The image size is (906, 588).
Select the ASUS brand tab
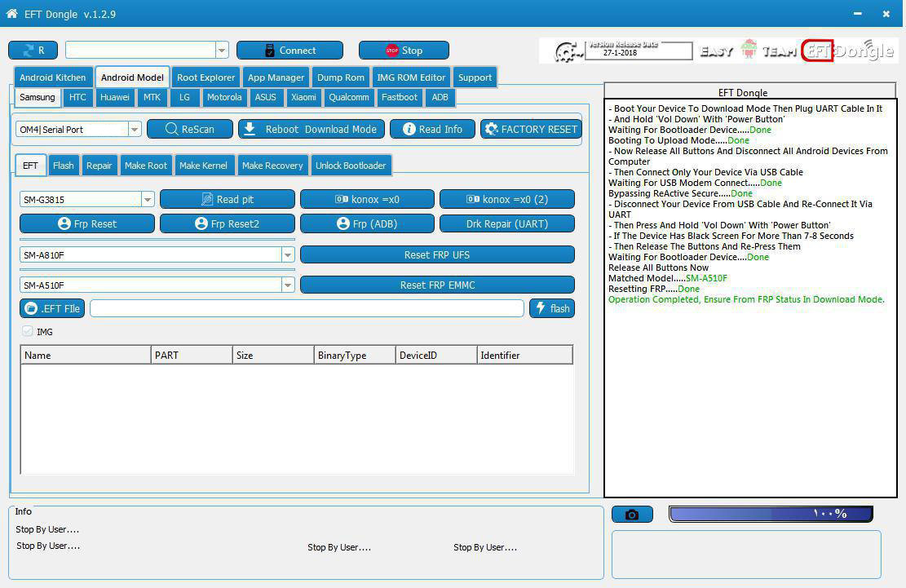coord(265,97)
